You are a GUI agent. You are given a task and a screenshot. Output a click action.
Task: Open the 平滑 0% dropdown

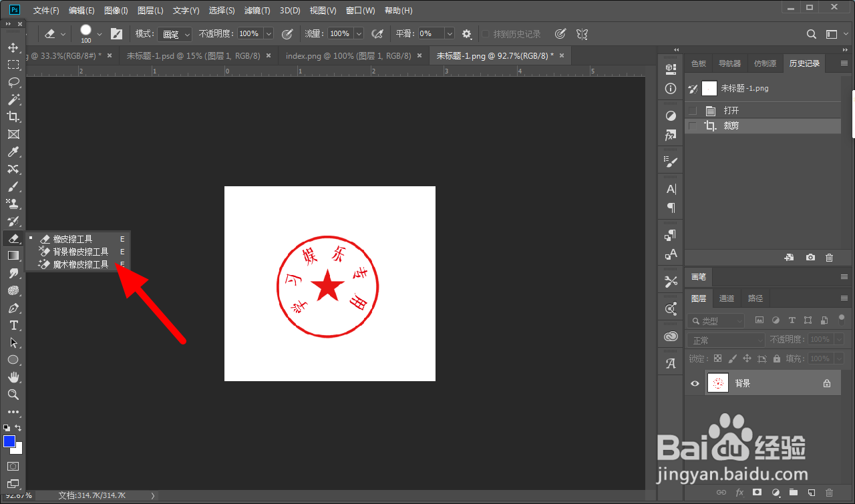(450, 33)
